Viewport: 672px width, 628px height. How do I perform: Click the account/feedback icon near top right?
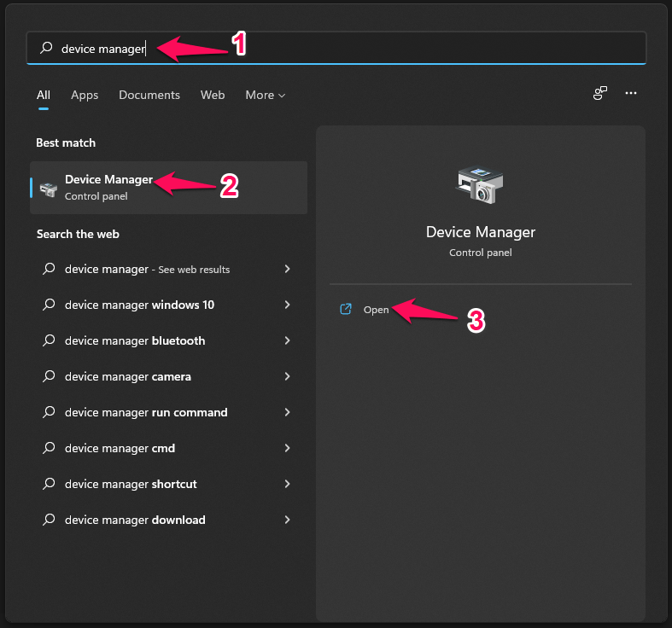pyautogui.click(x=600, y=94)
